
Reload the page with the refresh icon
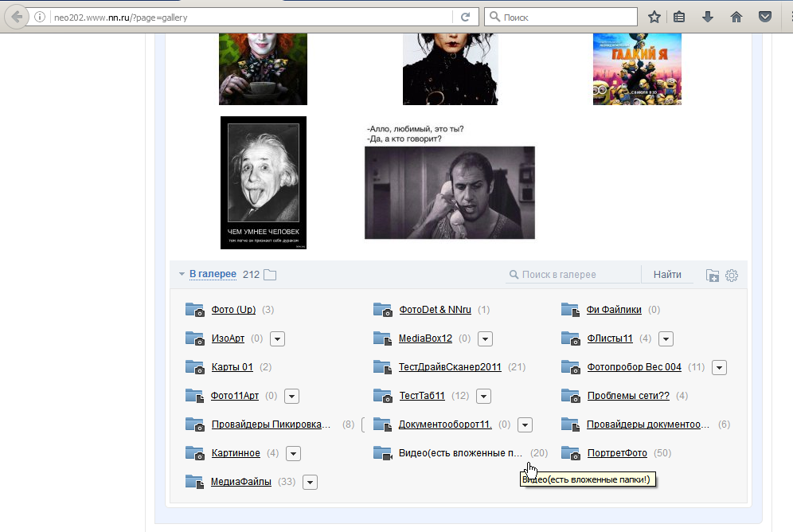tap(465, 18)
